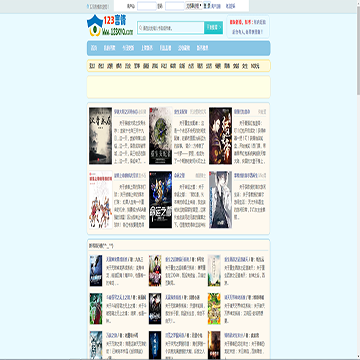360x360 pixels.
Task: Open the grey anime boy cover book
Action: tap(220, 200)
